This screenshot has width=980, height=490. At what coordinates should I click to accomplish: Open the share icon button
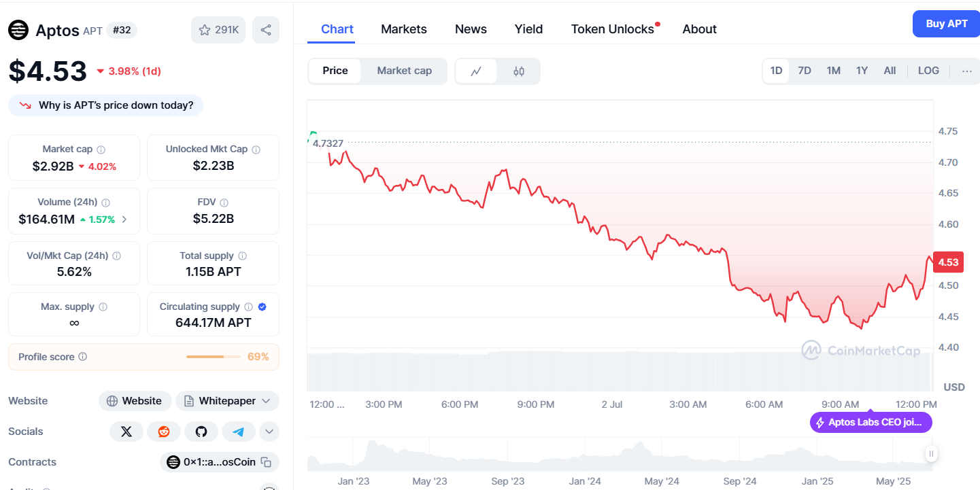pos(266,30)
